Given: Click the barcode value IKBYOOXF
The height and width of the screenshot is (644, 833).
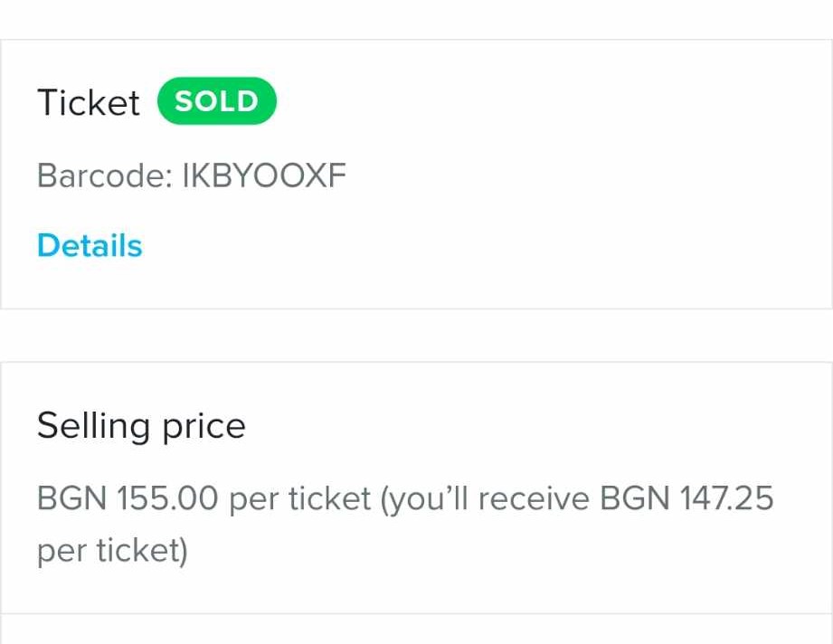Looking at the screenshot, I should [x=264, y=175].
